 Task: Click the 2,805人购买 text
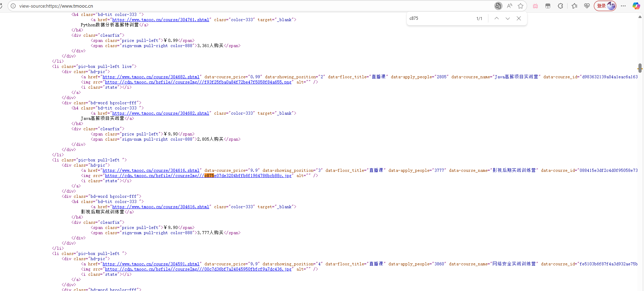coord(210,139)
